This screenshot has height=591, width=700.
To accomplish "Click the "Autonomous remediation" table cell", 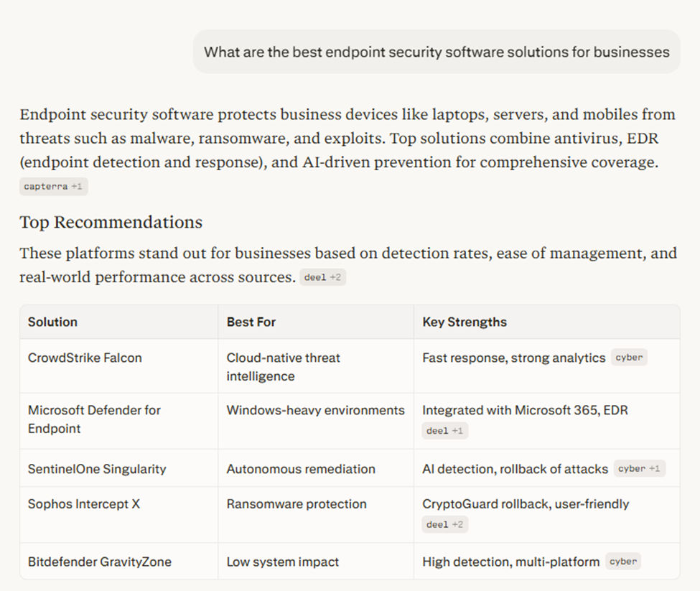I will (x=299, y=468).
